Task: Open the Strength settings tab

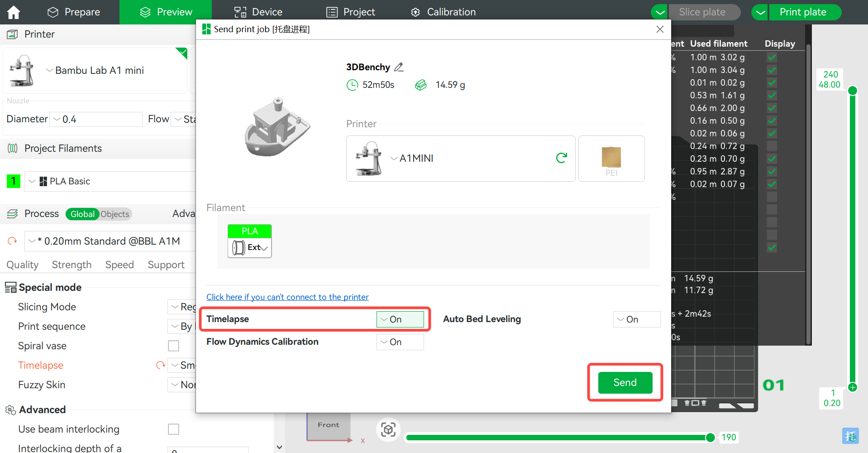Action: [72, 265]
